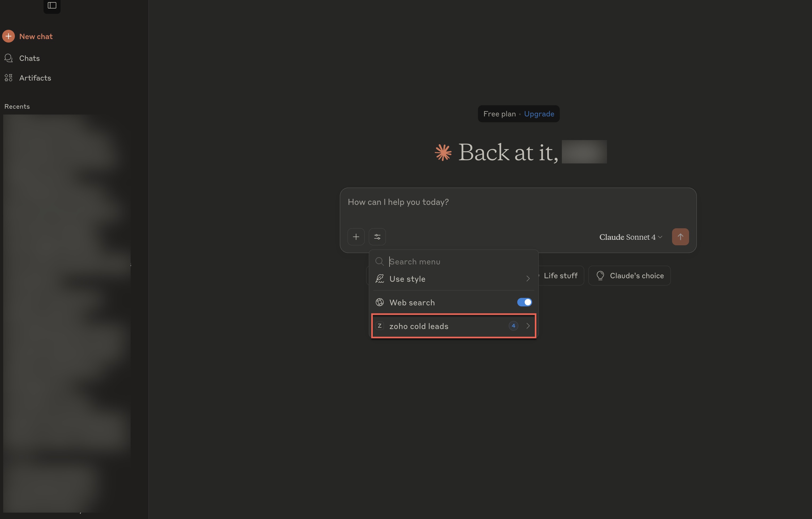Image resolution: width=812 pixels, height=519 pixels.
Task: Open the Chats speech bubble icon
Action: click(8, 58)
